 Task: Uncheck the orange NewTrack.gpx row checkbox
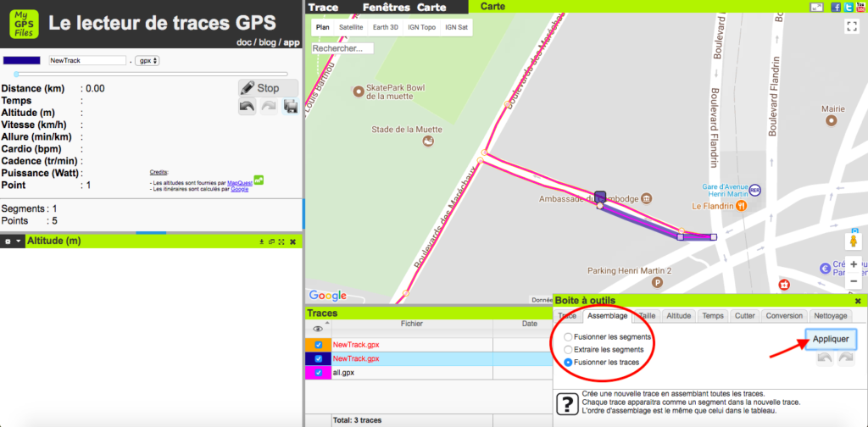[319, 345]
